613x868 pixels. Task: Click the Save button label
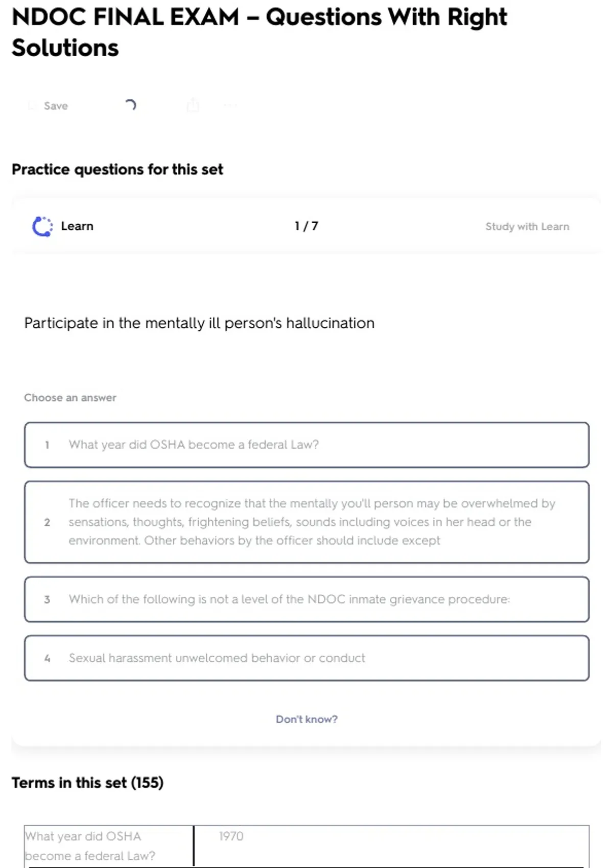[56, 106]
